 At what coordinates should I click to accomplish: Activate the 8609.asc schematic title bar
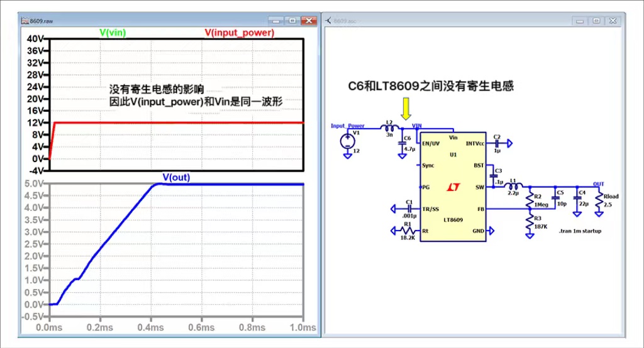coord(440,21)
